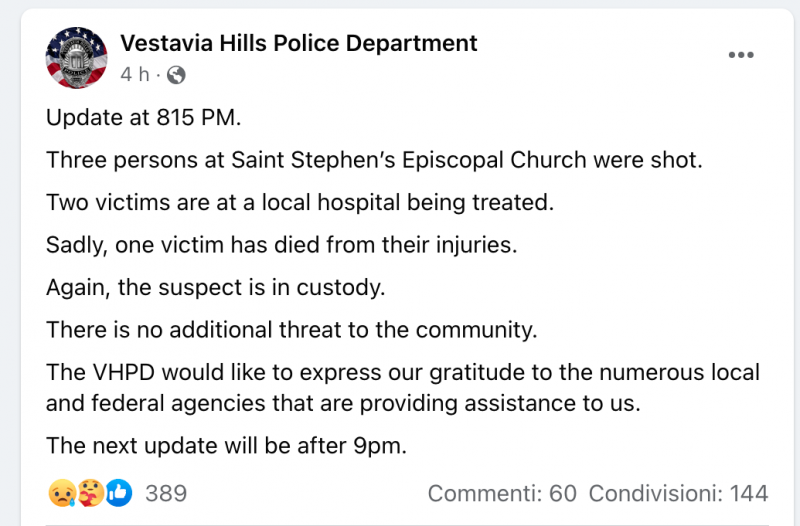Click the care hug reaction emoji
Viewport: 800px width, 526px height.
point(89,492)
